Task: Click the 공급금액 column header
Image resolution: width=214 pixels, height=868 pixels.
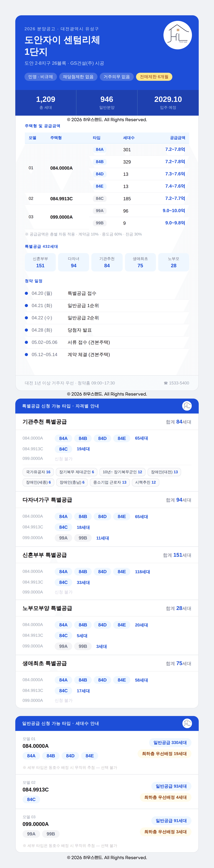Action: coord(177,138)
